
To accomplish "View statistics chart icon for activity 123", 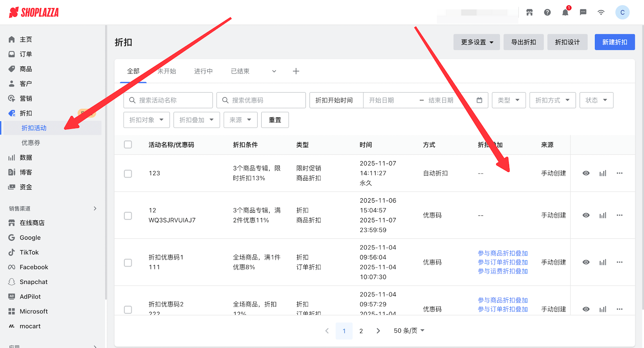I will (x=603, y=173).
